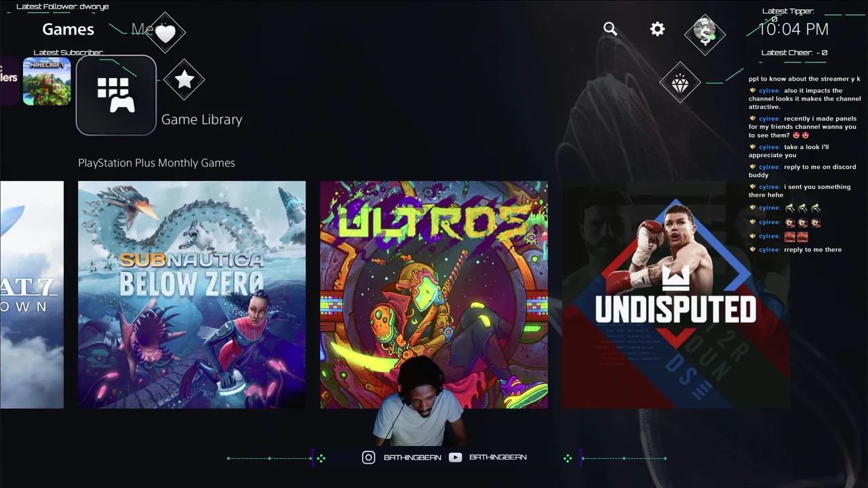
Task: Click the Latest Tipper label
Action: click(788, 11)
